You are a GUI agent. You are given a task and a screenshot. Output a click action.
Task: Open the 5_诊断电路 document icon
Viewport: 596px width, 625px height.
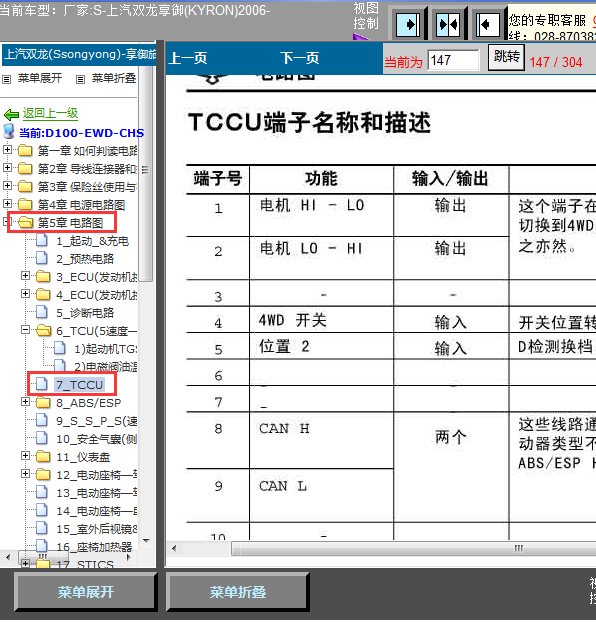click(x=42, y=312)
